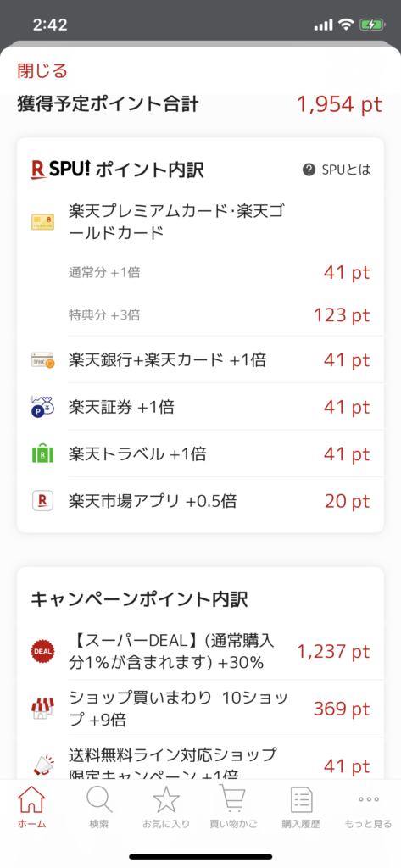Open the 購入履歴 purchase history tab
This screenshot has height=868, width=401.
[301, 807]
